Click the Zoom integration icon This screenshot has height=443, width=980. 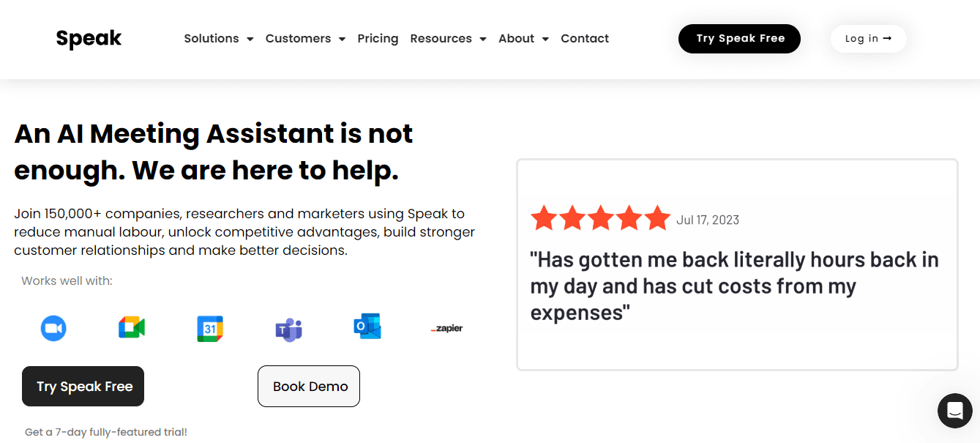53,328
